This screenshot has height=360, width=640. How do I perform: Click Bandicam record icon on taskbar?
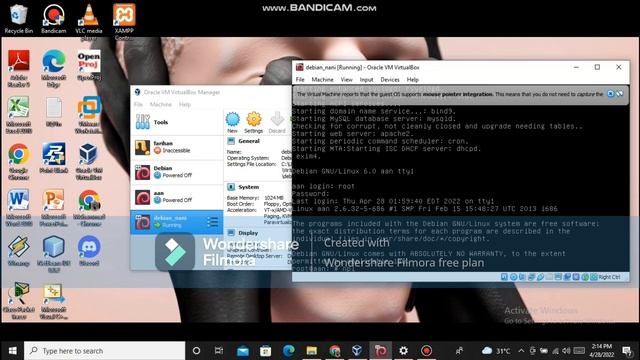tap(427, 351)
